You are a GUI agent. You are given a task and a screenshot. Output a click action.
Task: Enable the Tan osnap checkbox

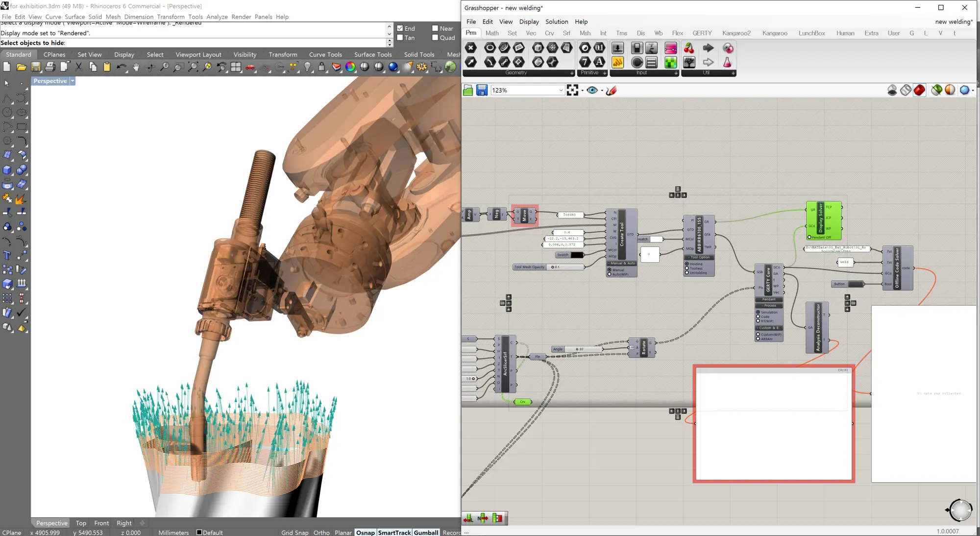click(400, 38)
